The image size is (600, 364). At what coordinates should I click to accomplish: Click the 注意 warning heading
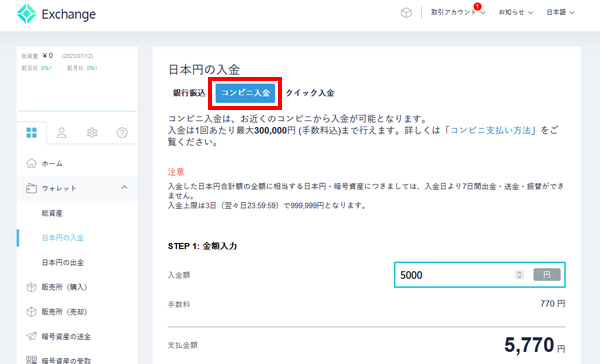(176, 172)
